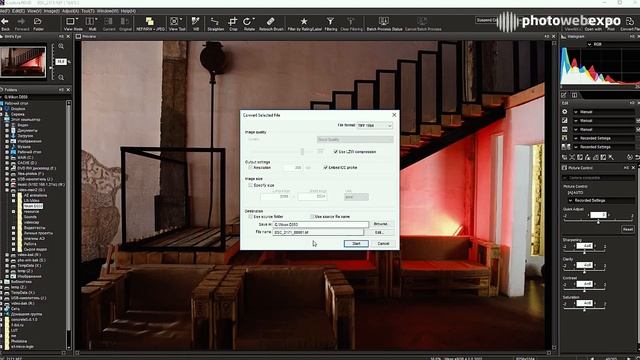The image size is (640, 360).
Task: Click the Folder toolbar icon
Action: [x=38, y=22]
